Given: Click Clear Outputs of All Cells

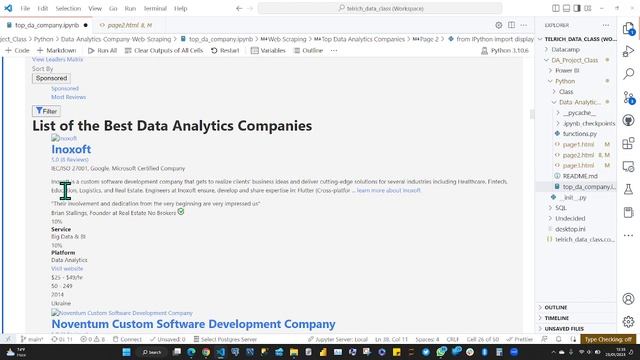Looking at the screenshot, I should [x=164, y=51].
